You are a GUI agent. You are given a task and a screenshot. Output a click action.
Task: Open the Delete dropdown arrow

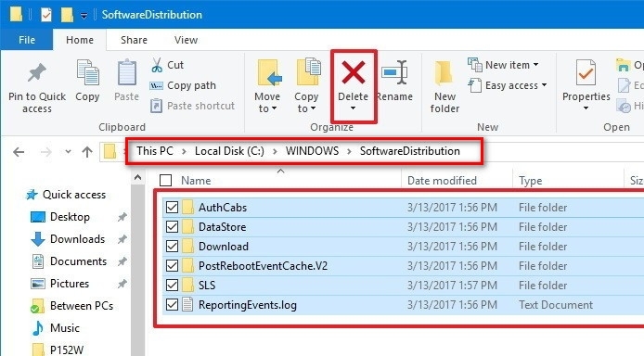tap(353, 108)
